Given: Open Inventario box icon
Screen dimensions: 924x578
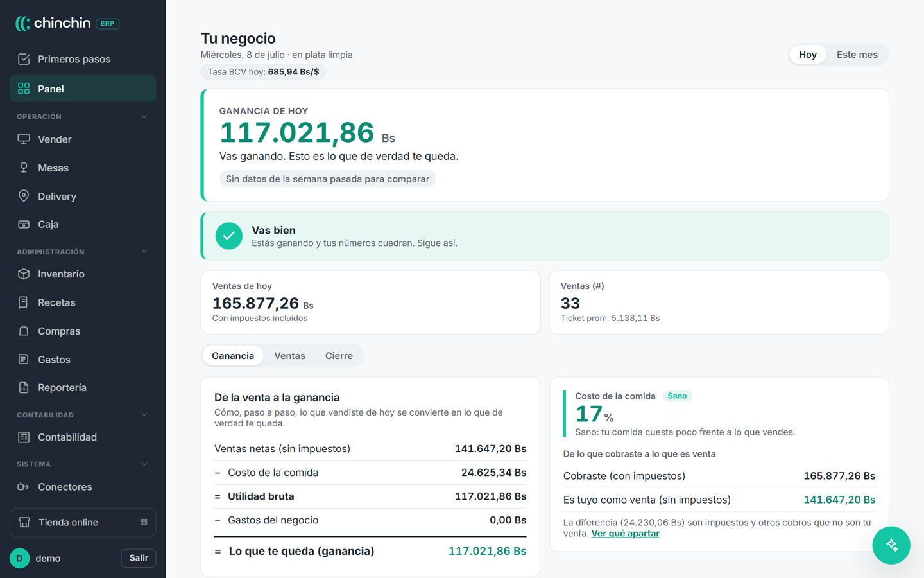Looking at the screenshot, I should [x=24, y=274].
